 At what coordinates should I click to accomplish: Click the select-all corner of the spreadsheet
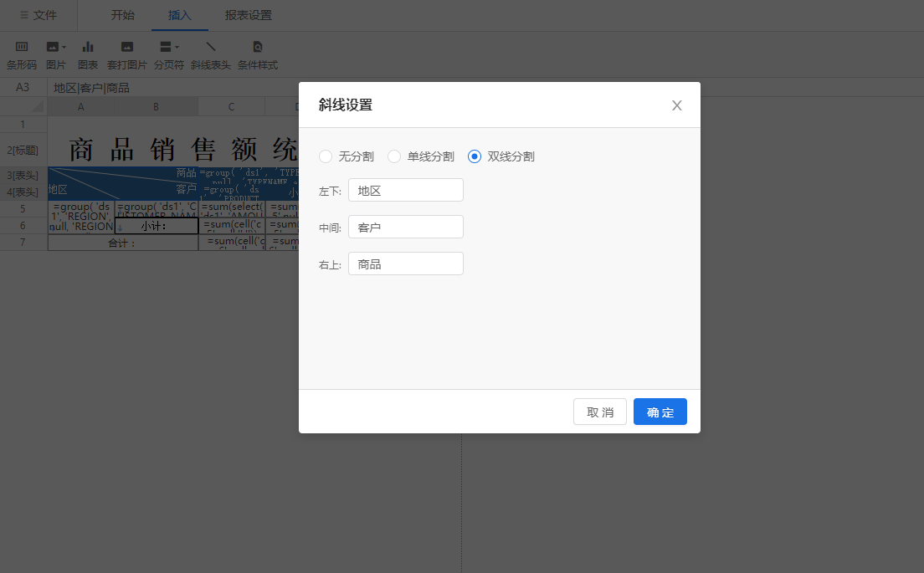click(23, 106)
